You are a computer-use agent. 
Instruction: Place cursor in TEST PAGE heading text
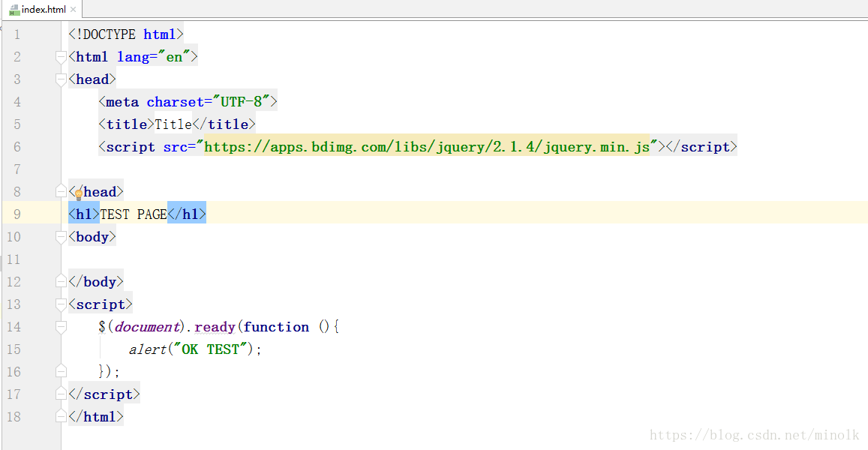134,214
